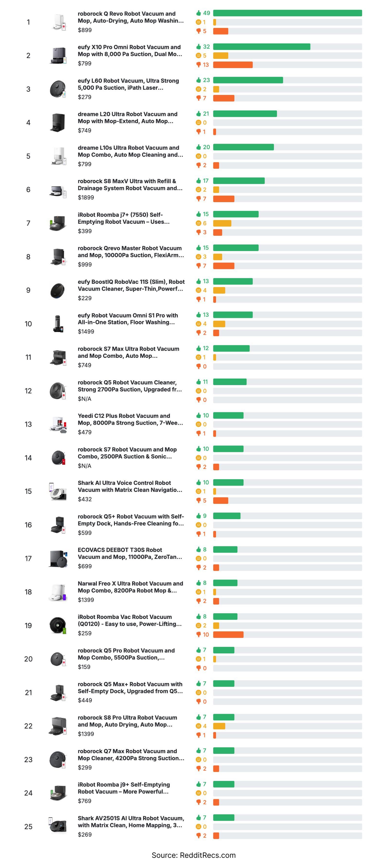Open ECOVACS DEEBOT T30S product title
The height and width of the screenshot is (868, 381).
130,553
